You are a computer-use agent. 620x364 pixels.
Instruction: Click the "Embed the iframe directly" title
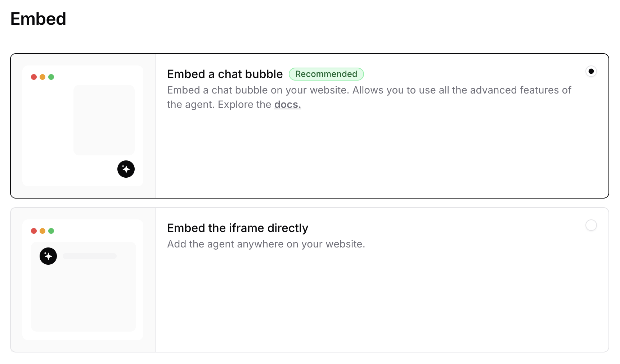click(x=238, y=228)
